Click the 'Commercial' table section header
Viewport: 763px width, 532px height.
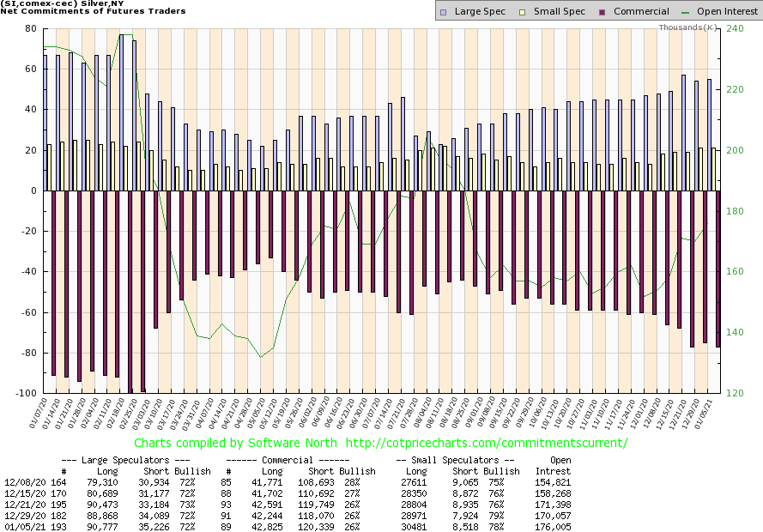tap(303, 460)
